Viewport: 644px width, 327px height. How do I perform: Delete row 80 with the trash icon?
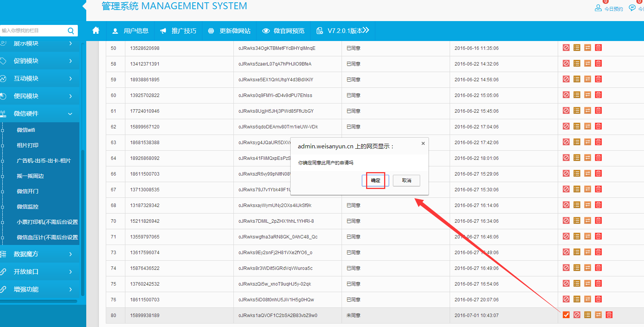[x=609, y=315]
